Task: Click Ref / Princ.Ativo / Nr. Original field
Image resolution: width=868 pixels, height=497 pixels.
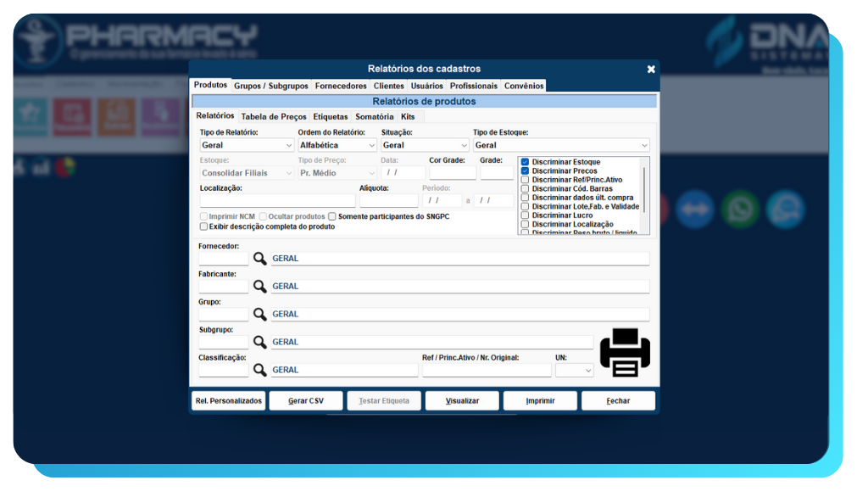Action: (x=487, y=370)
